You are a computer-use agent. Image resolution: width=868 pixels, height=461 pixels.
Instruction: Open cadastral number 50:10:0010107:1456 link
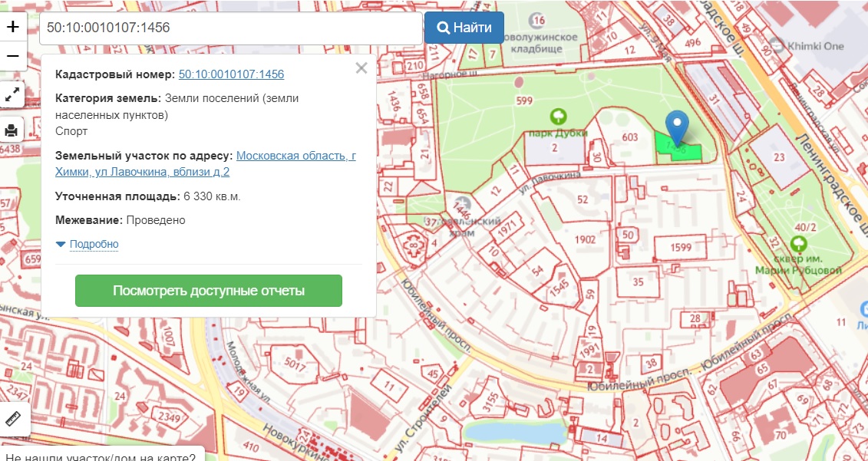pos(231,74)
